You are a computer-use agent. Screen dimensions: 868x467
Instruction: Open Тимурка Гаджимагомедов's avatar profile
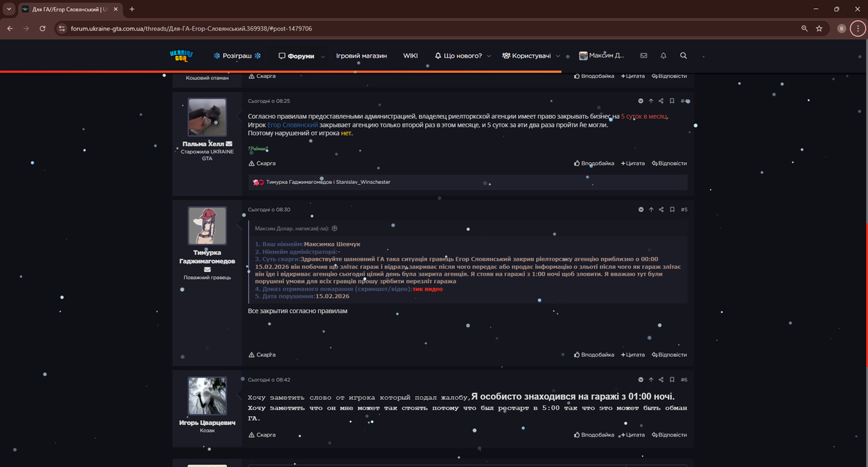(207, 226)
